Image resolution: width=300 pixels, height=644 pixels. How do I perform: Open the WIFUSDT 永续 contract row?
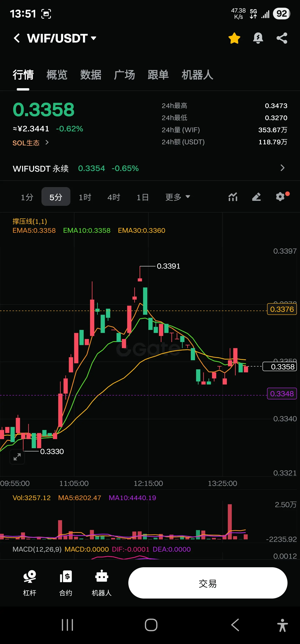click(x=150, y=168)
